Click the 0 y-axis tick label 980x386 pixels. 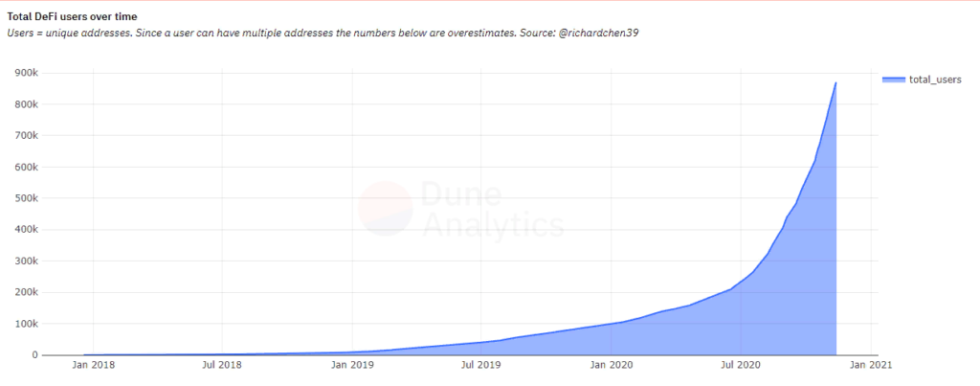coord(33,355)
